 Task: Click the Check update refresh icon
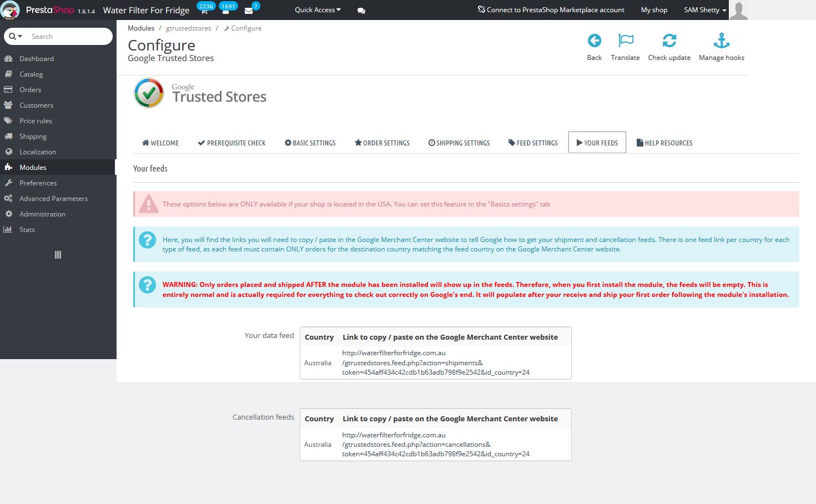[x=669, y=41]
